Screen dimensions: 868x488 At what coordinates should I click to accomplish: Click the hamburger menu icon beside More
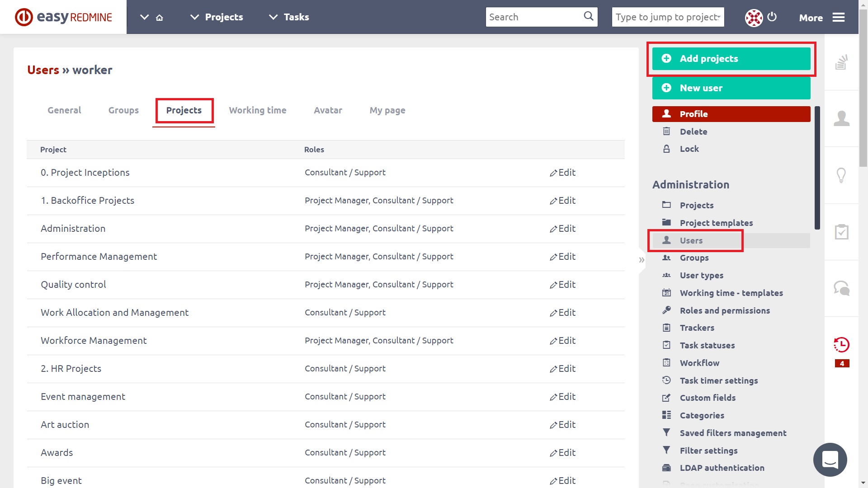tap(839, 17)
